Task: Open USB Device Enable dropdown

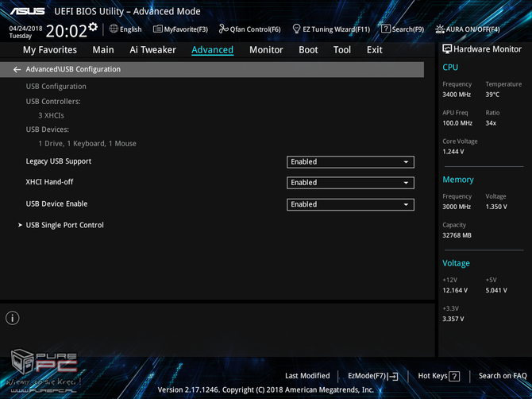Action: coord(350,204)
